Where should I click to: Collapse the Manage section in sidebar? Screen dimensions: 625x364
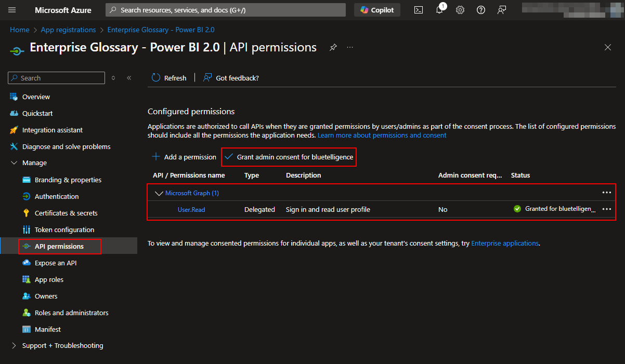point(14,163)
